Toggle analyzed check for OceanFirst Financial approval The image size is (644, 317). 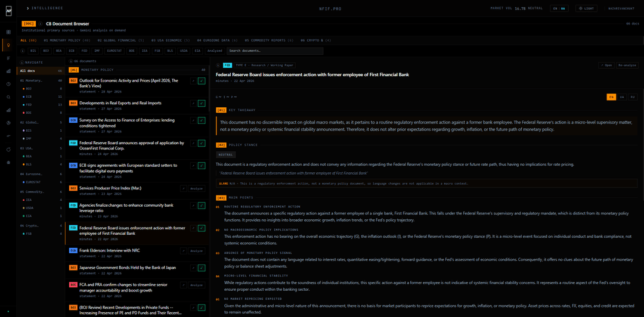click(x=202, y=143)
